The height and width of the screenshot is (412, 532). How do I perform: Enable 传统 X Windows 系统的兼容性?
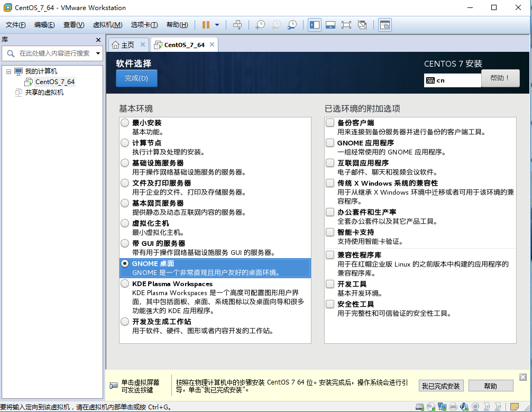(x=330, y=183)
